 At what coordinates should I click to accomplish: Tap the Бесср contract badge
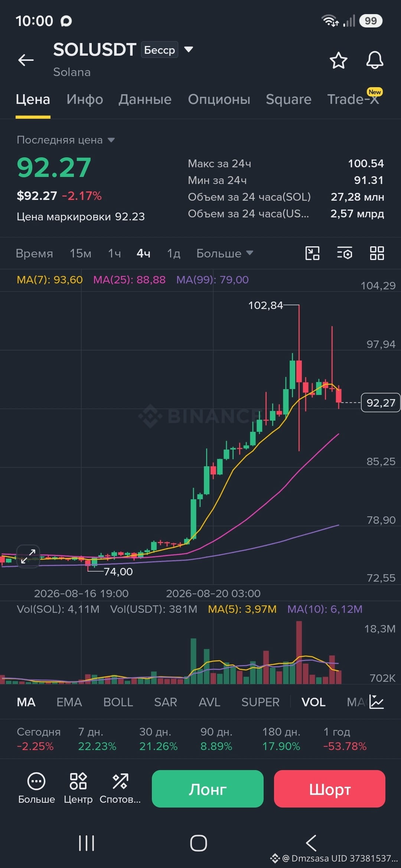coord(159,50)
